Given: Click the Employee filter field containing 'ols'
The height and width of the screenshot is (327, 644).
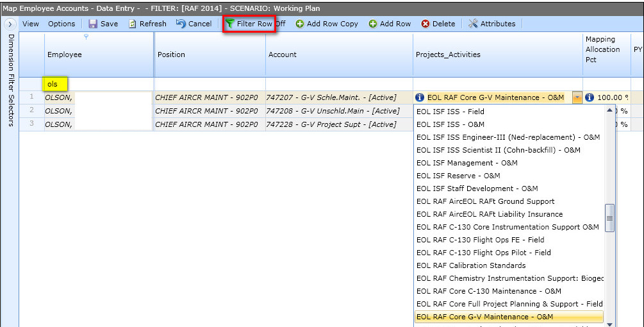Looking at the screenshot, I should click(99, 84).
